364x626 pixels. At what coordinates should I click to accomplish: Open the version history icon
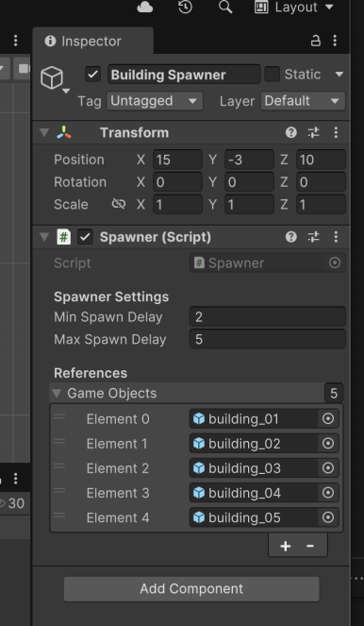186,8
